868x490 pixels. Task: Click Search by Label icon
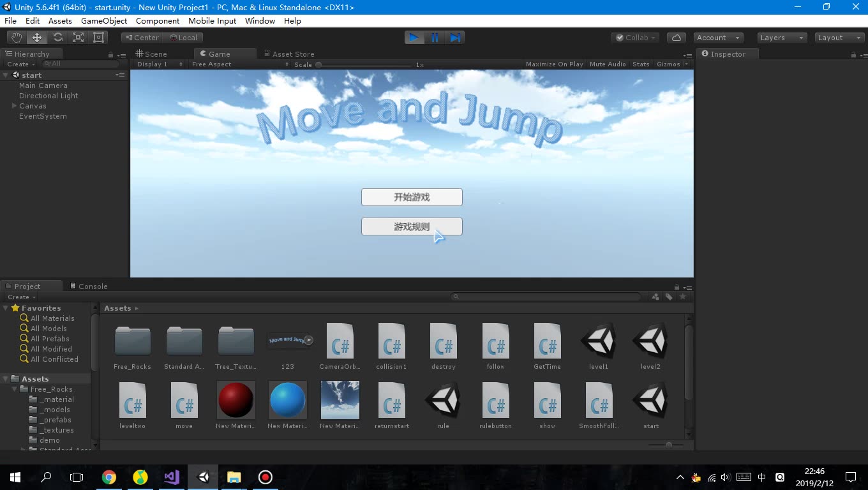669,297
